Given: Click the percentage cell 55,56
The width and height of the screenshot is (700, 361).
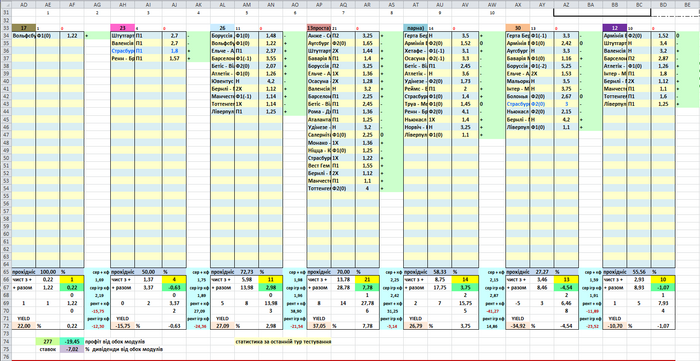Looking at the screenshot, I should click(639, 271).
